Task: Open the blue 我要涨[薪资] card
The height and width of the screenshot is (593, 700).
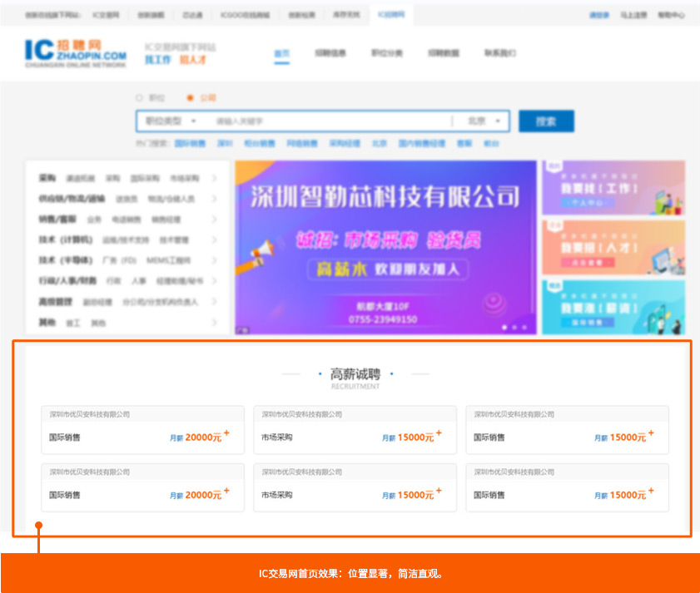Action: [613, 307]
